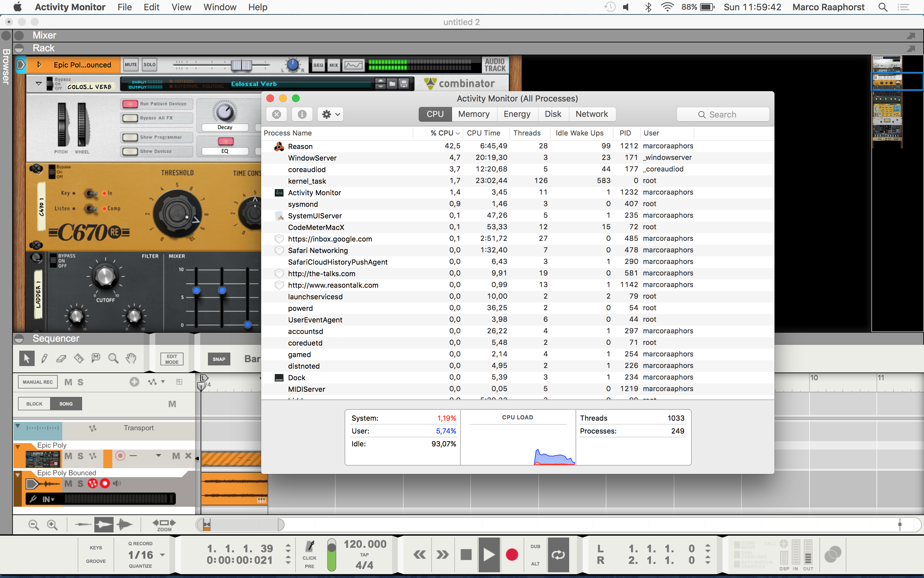Toggle the SNAP button in Sequencer
This screenshot has width=924, height=578.
click(x=219, y=359)
